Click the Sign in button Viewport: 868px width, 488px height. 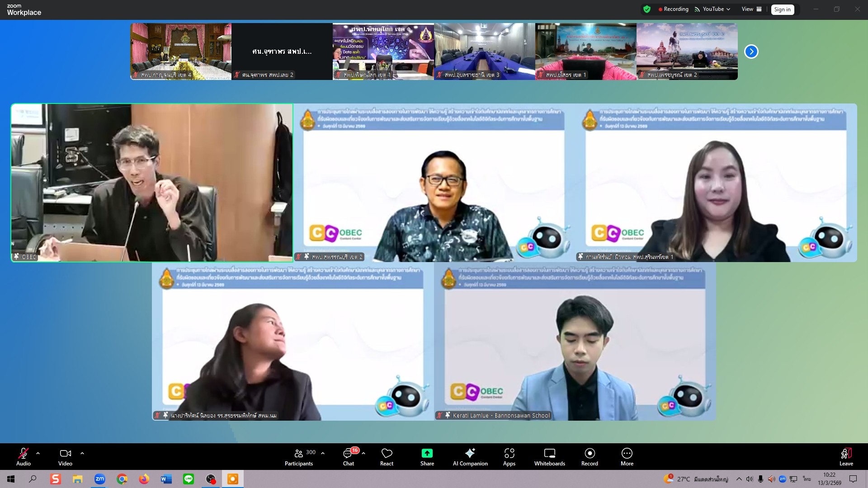(782, 9)
